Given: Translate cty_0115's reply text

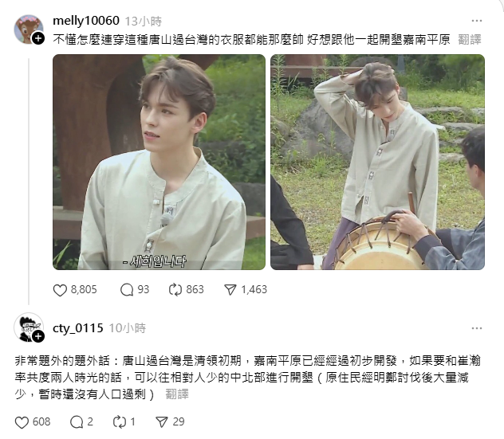Looking at the screenshot, I should (x=177, y=394).
